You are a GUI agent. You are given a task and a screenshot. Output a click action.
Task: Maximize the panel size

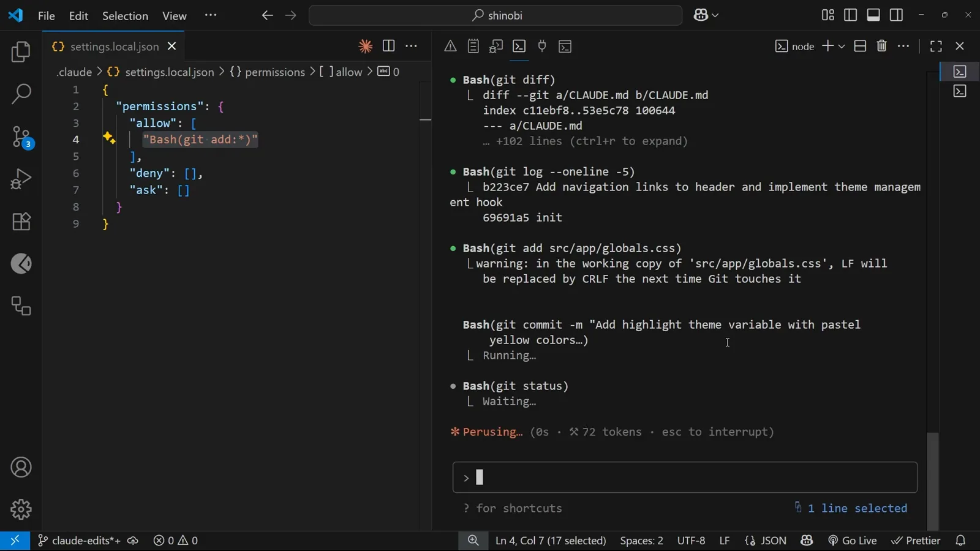click(x=936, y=47)
